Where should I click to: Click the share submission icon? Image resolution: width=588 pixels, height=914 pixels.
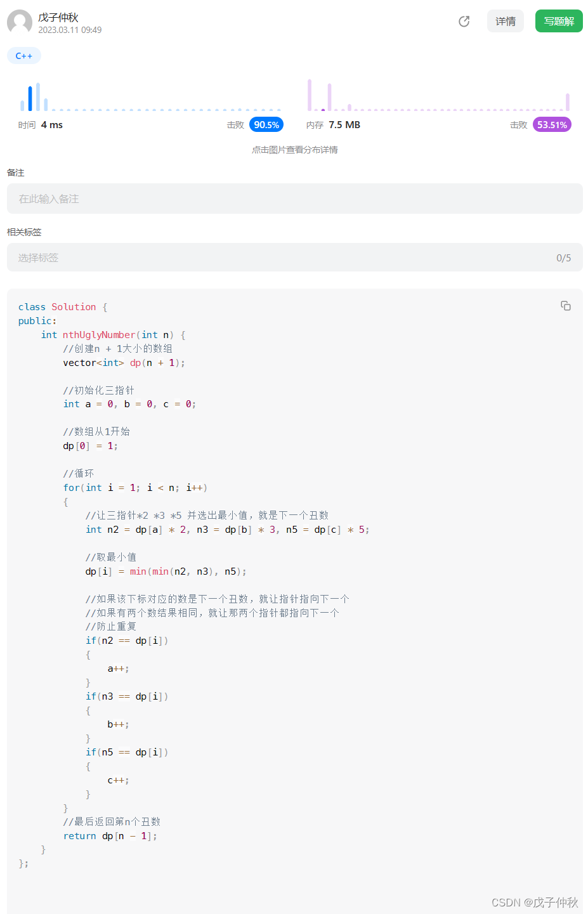(x=464, y=22)
